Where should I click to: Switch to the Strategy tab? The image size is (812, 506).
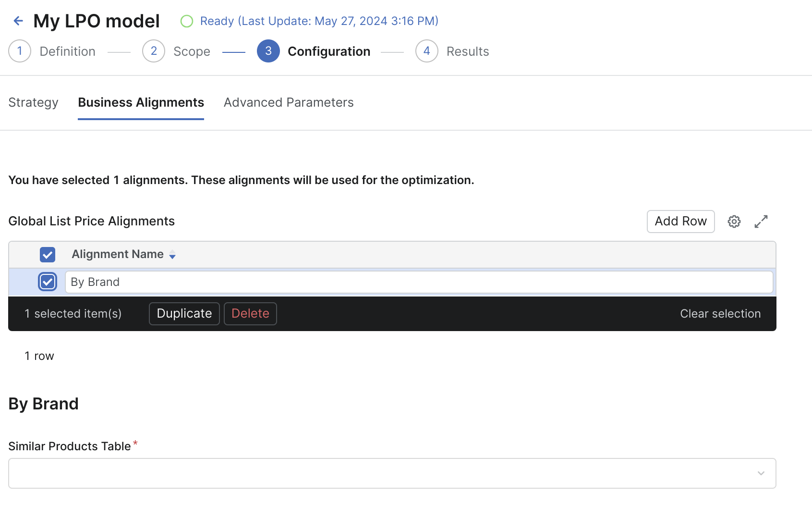click(x=33, y=102)
